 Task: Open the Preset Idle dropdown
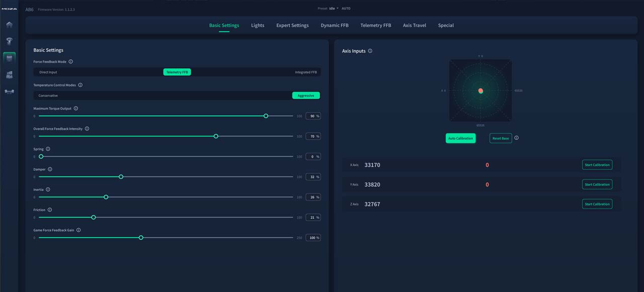(x=334, y=9)
